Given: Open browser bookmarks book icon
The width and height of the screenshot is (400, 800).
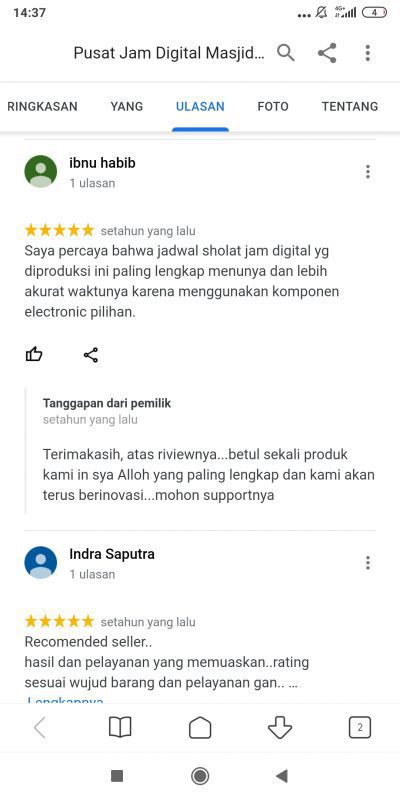Looking at the screenshot, I should pyautogui.click(x=120, y=727).
